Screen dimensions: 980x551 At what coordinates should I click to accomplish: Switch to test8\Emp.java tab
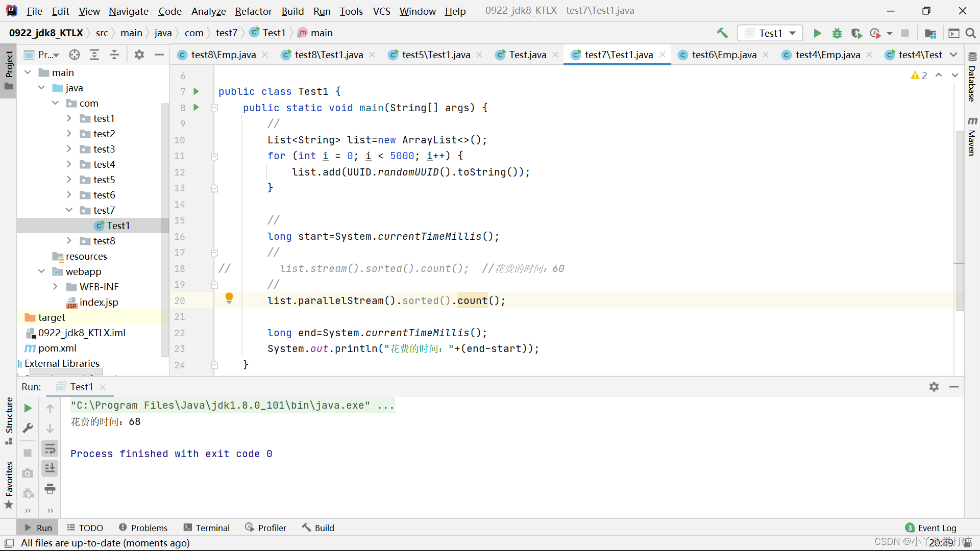(223, 55)
